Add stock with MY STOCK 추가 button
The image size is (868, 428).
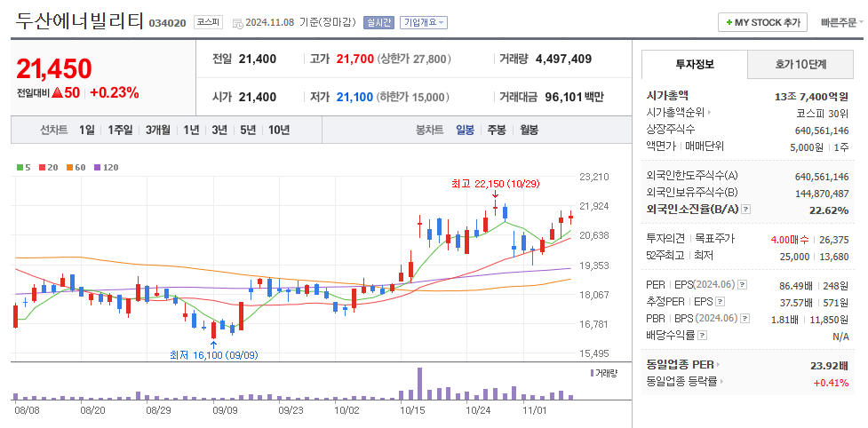coord(763,23)
